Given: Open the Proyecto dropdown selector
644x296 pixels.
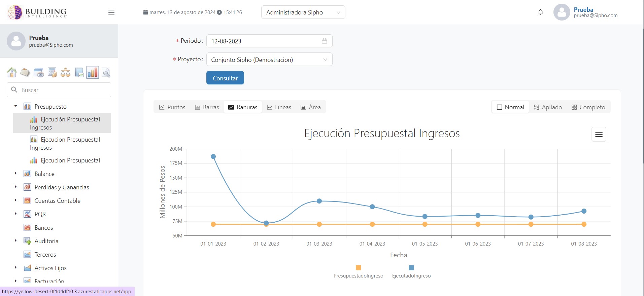Looking at the screenshot, I should [x=269, y=60].
